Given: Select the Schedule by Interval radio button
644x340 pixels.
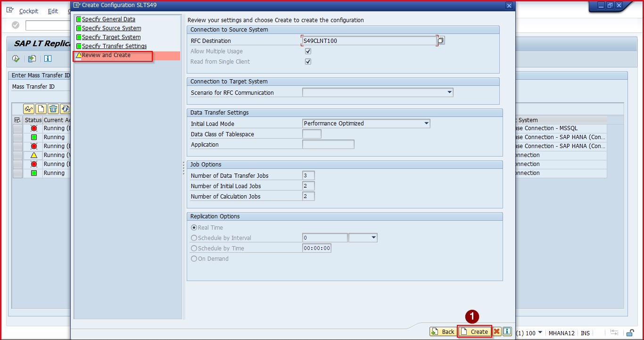Looking at the screenshot, I should pyautogui.click(x=194, y=238).
